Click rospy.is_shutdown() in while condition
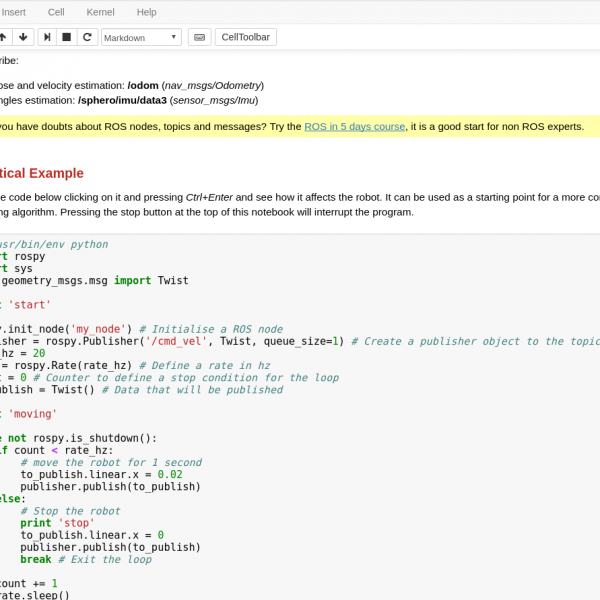This screenshot has height=600, width=600. pyautogui.click(x=92, y=438)
